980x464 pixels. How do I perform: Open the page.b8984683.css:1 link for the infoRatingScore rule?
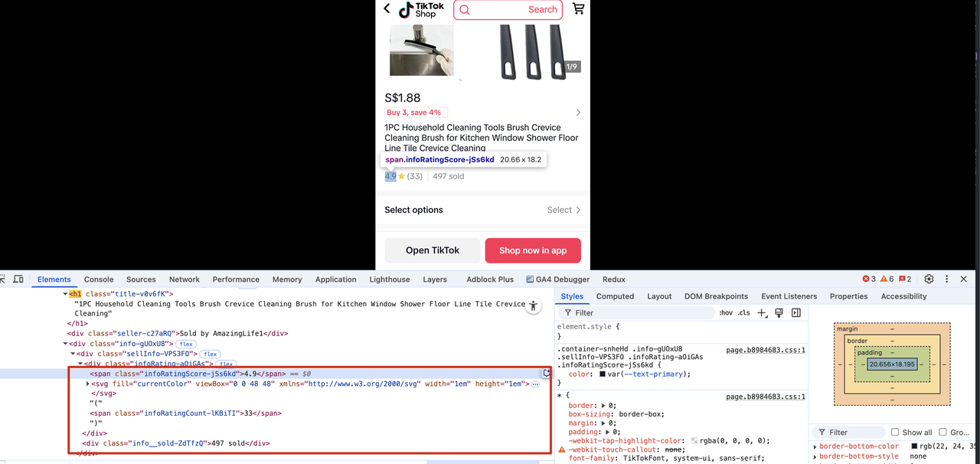click(766, 350)
